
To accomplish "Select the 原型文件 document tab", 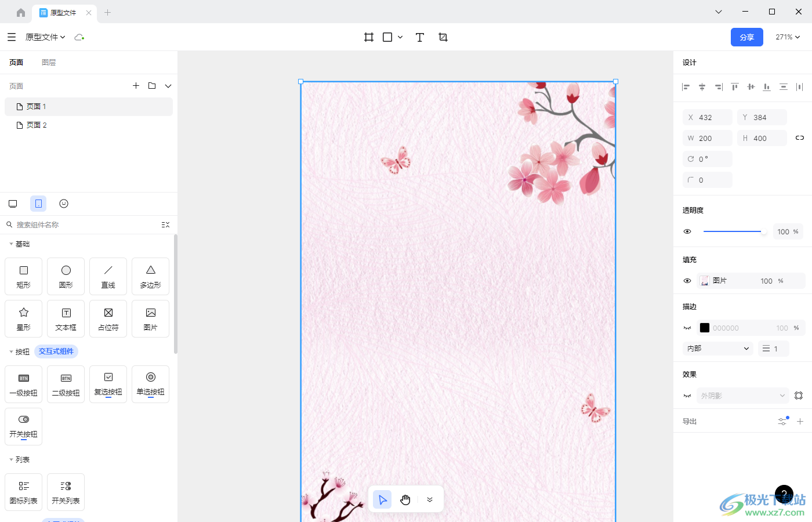I will tap(63, 12).
